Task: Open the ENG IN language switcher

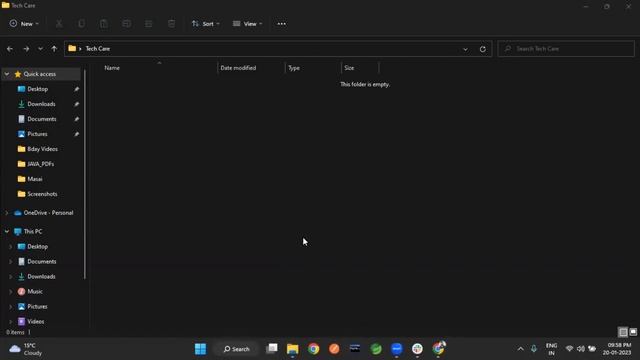Action: pyautogui.click(x=551, y=349)
